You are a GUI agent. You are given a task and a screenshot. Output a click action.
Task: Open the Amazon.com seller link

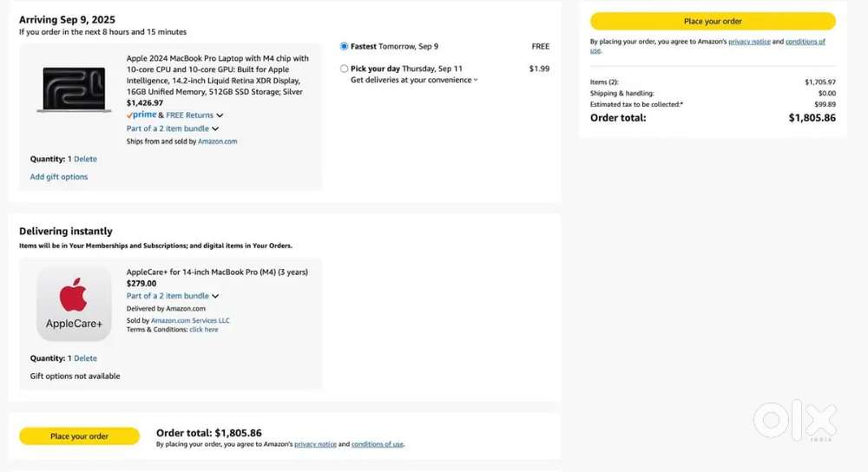click(218, 141)
